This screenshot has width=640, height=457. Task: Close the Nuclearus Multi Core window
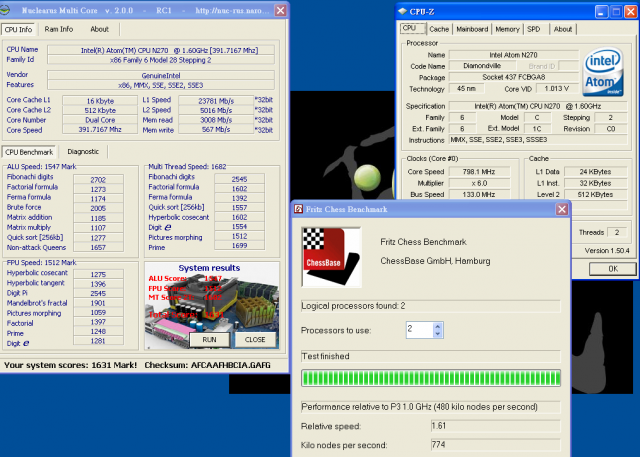click(280, 10)
